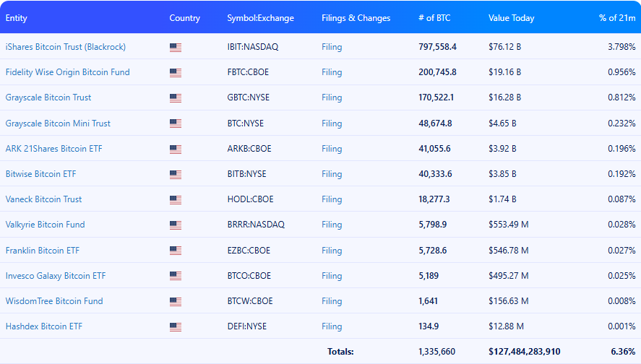The height and width of the screenshot is (364, 641).
Task: Click the flag icon for Invesco Galaxy Bitcoin ETF
Action: tap(176, 276)
